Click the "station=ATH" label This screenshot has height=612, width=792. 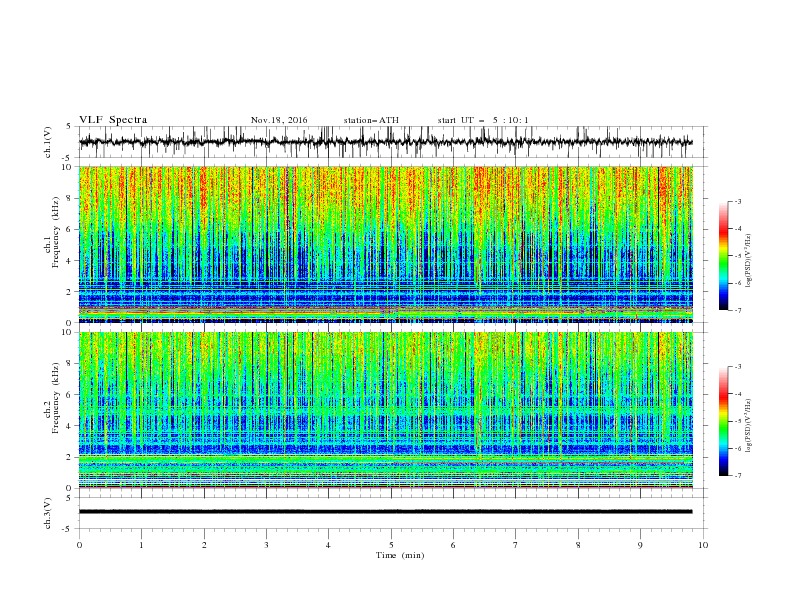(371, 120)
